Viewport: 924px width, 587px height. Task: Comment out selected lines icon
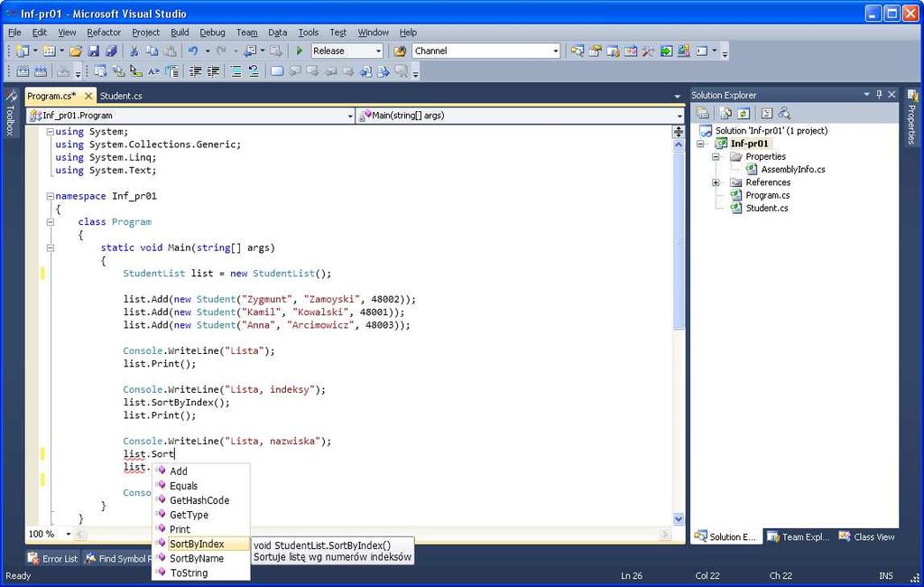click(236, 72)
